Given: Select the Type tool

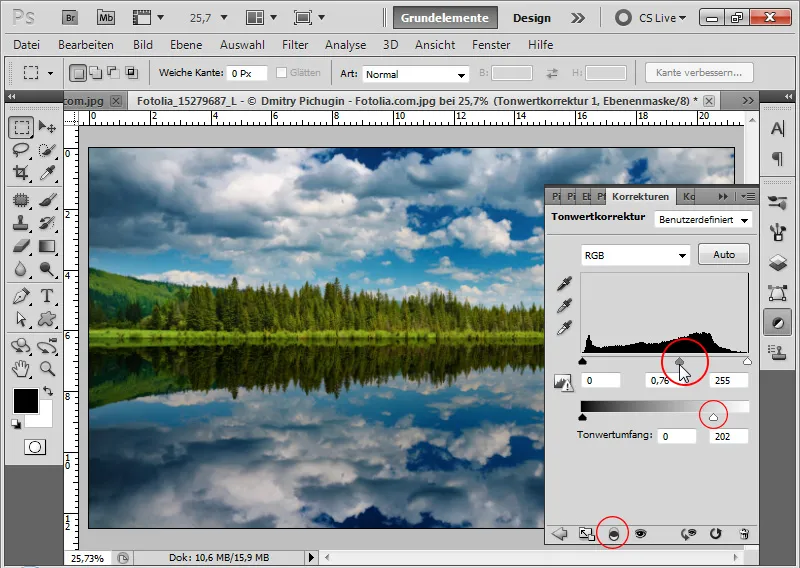Looking at the screenshot, I should [47, 296].
